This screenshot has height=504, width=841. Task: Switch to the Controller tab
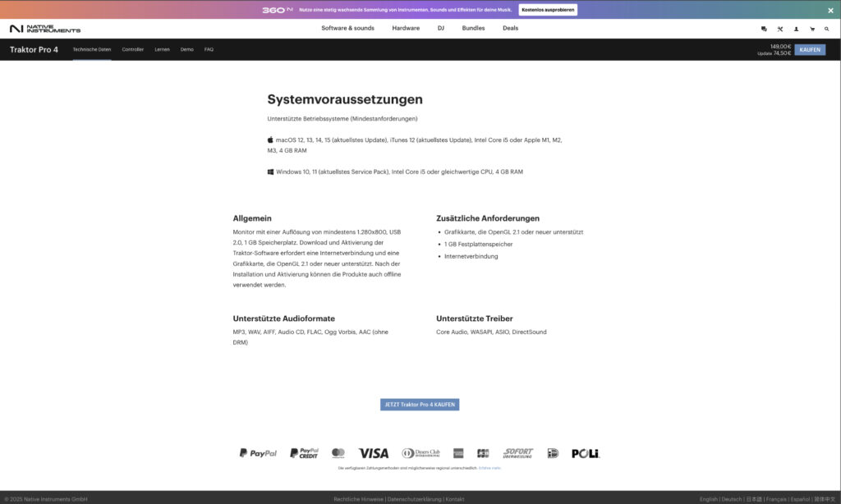click(x=131, y=49)
